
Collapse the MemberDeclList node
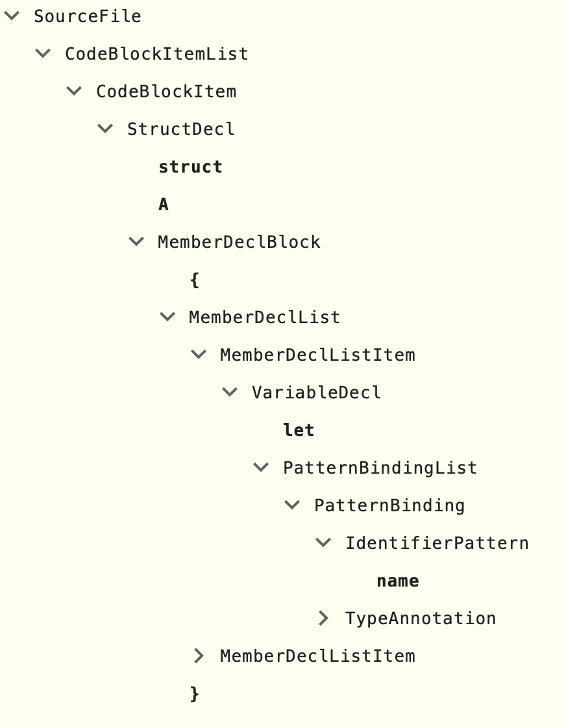pos(167,317)
